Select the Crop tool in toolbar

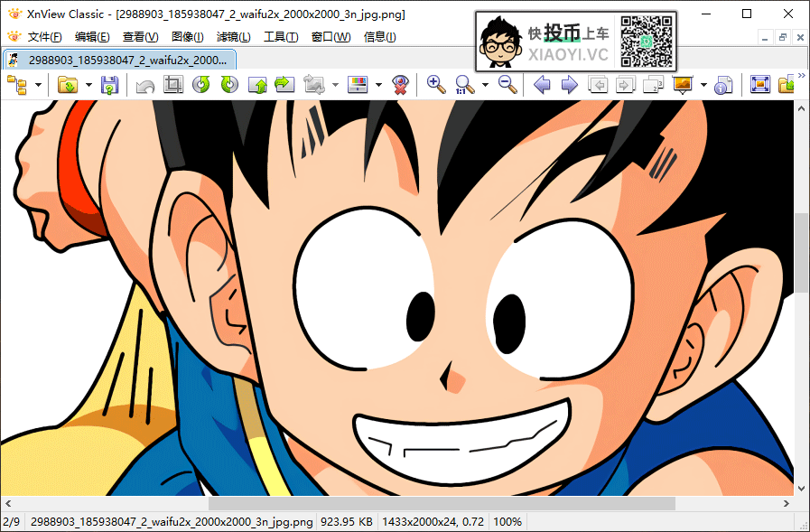172,85
